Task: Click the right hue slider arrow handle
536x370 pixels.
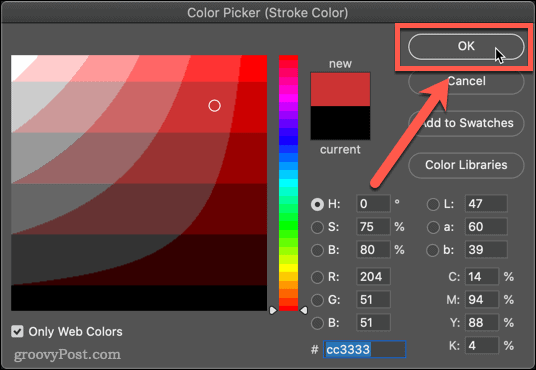Action: 304,310
